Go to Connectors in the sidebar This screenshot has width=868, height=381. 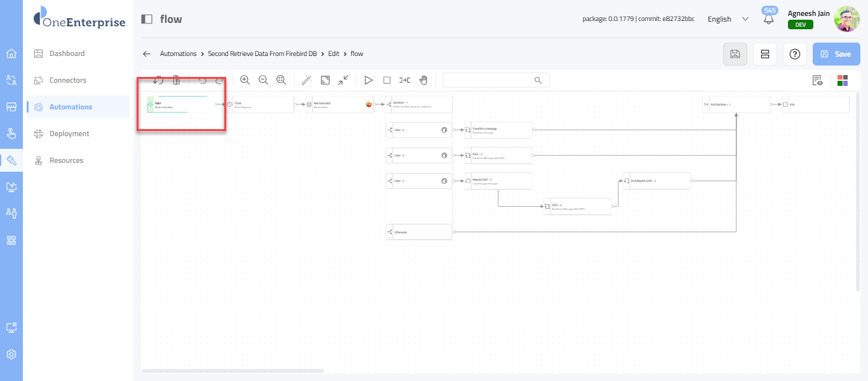tap(68, 80)
